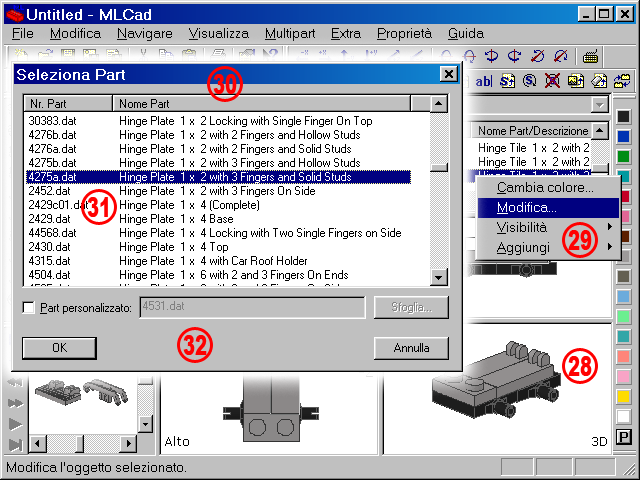Open the Modifica menu in menu bar
Viewport: 640px width, 480px height.
(76, 33)
